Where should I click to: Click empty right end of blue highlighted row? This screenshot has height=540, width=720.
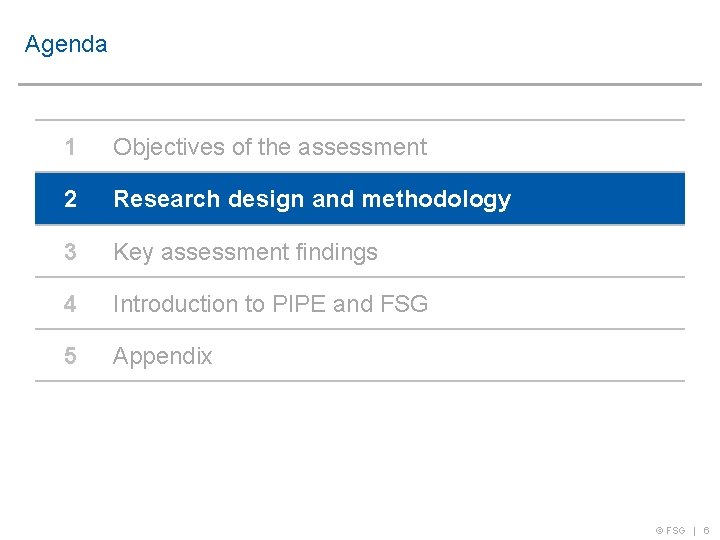coord(620,199)
